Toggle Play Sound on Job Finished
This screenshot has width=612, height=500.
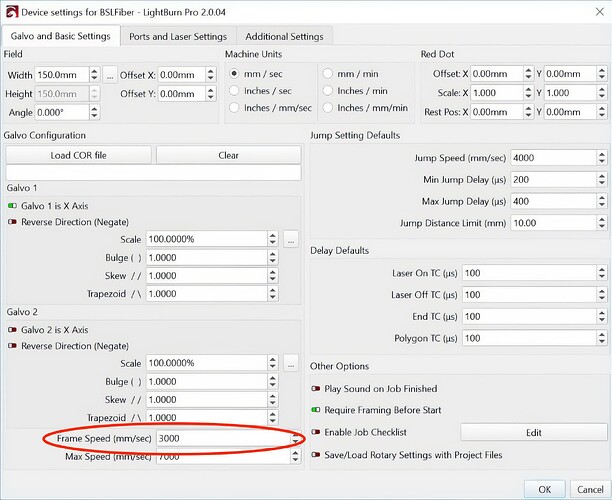316,388
